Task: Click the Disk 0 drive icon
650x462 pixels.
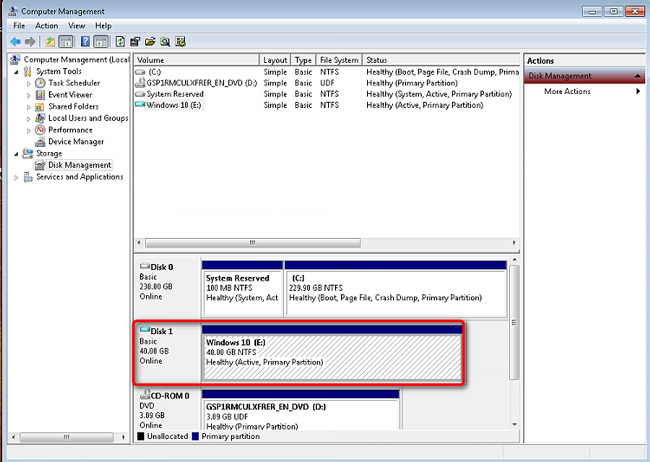Action: point(145,266)
